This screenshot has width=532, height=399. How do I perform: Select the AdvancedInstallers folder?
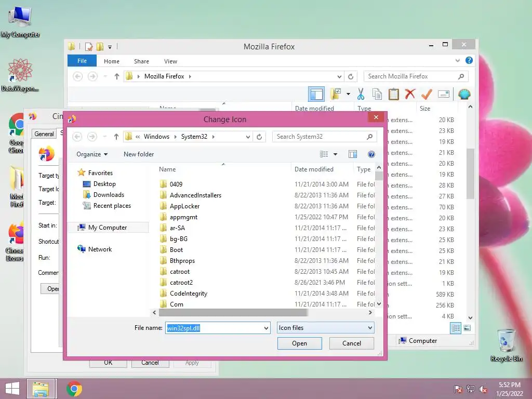(195, 195)
